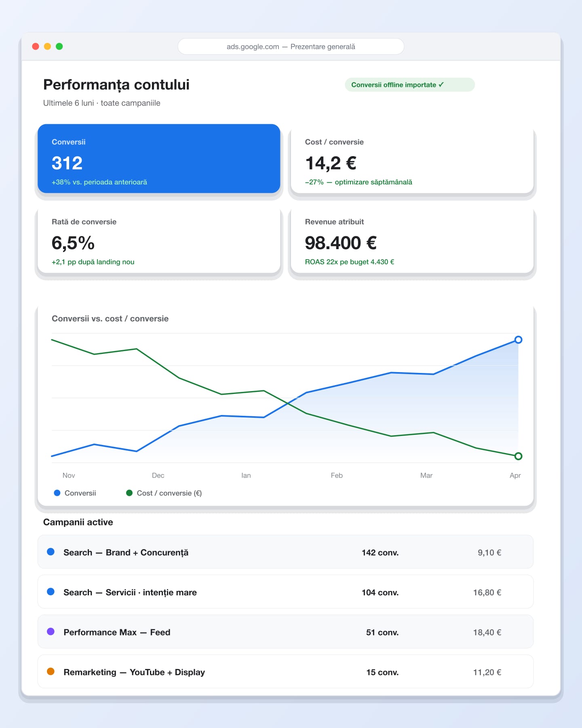
Task: Click the "Conversii vs. cost / conversie" chart title
Action: (110, 319)
